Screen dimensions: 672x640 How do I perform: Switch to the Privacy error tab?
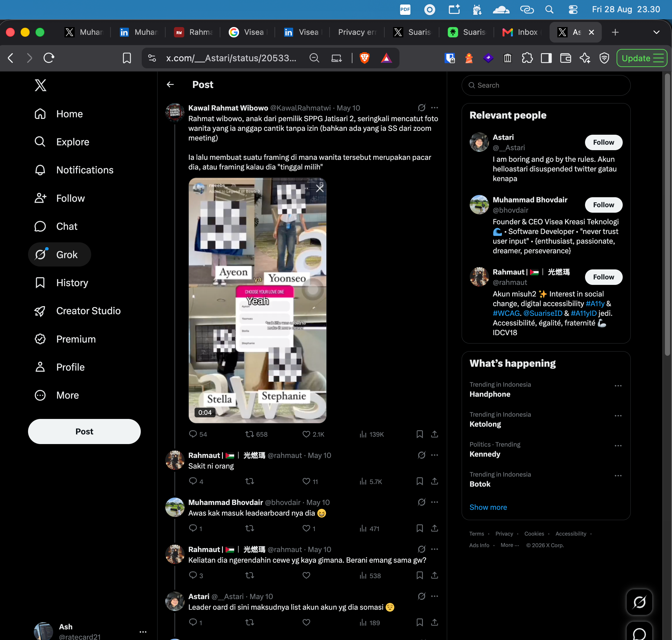tap(357, 32)
